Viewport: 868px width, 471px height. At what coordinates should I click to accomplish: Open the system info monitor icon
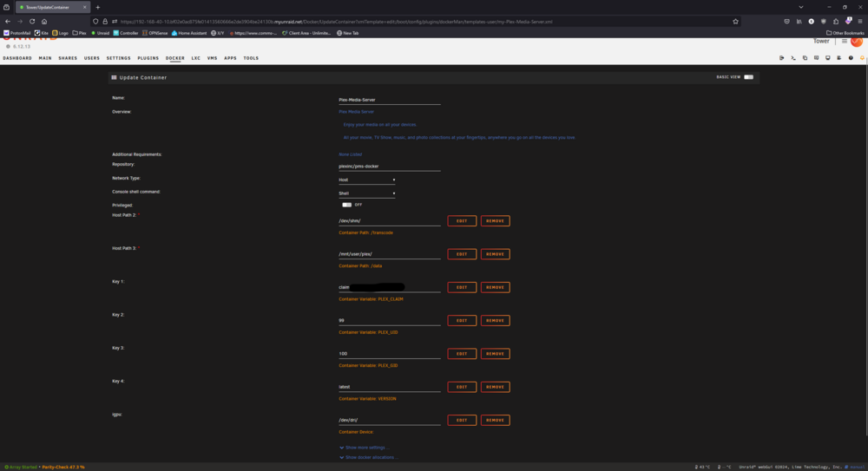[x=827, y=57]
